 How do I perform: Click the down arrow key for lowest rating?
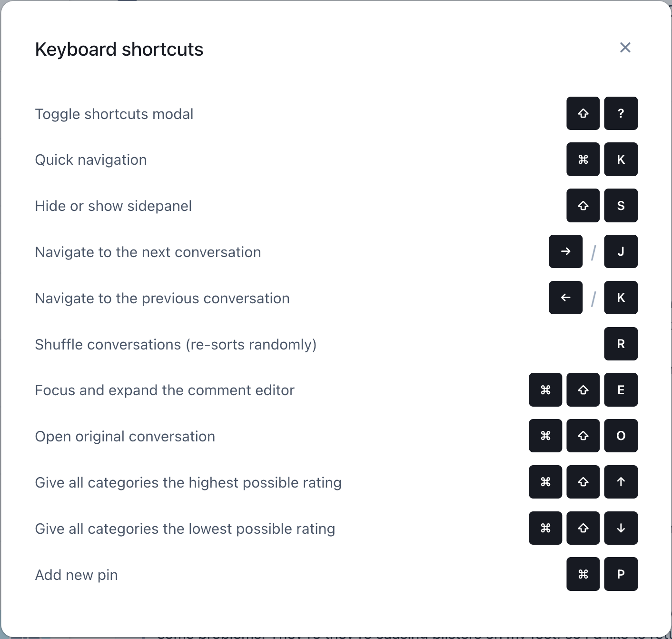(x=621, y=528)
